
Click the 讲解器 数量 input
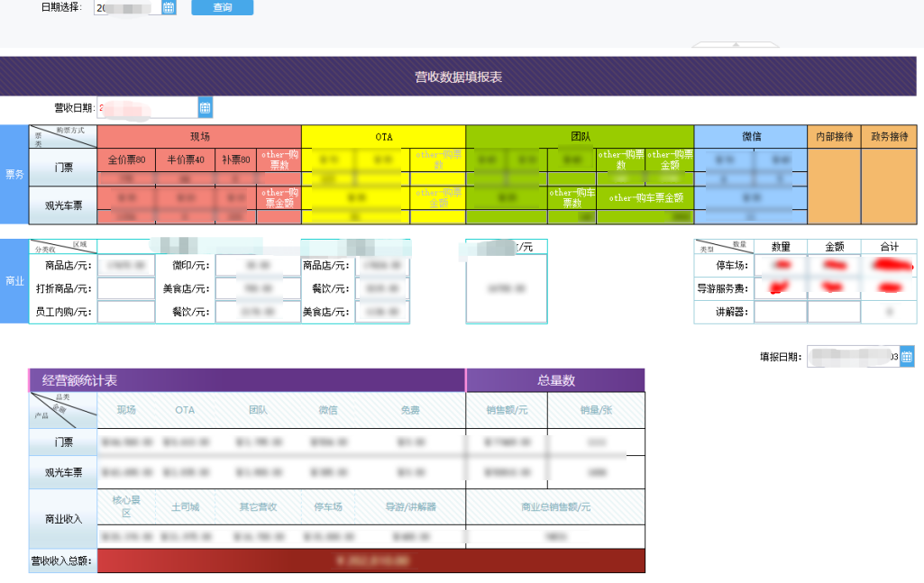tap(780, 312)
